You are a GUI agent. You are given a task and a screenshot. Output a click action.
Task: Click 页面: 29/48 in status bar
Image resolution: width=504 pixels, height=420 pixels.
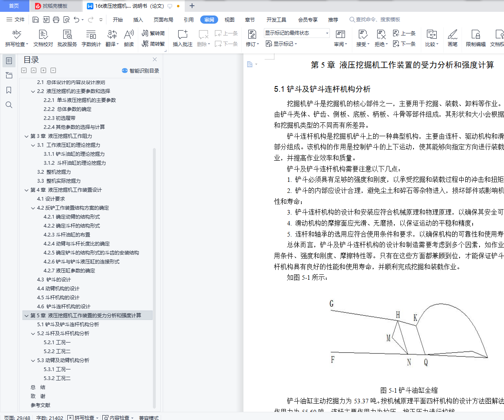[17, 418]
